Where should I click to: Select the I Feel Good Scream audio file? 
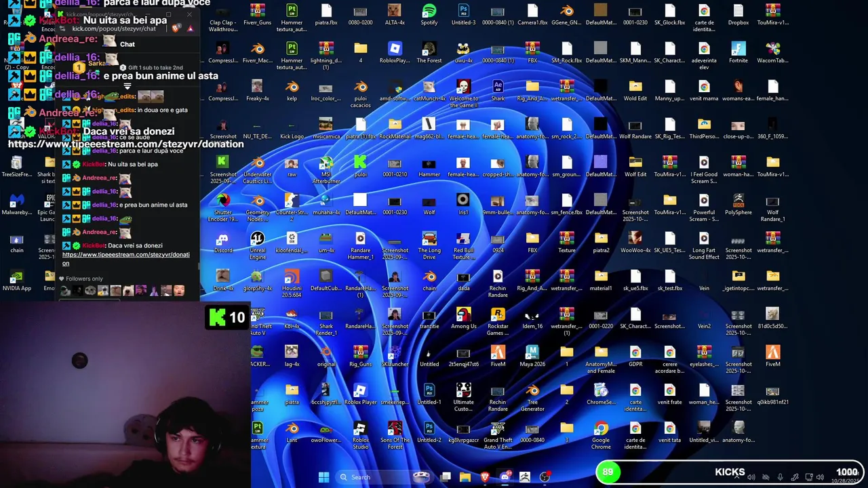[704, 169]
